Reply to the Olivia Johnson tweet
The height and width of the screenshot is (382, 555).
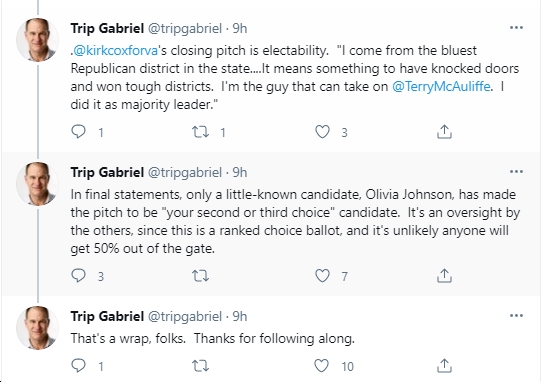78,275
